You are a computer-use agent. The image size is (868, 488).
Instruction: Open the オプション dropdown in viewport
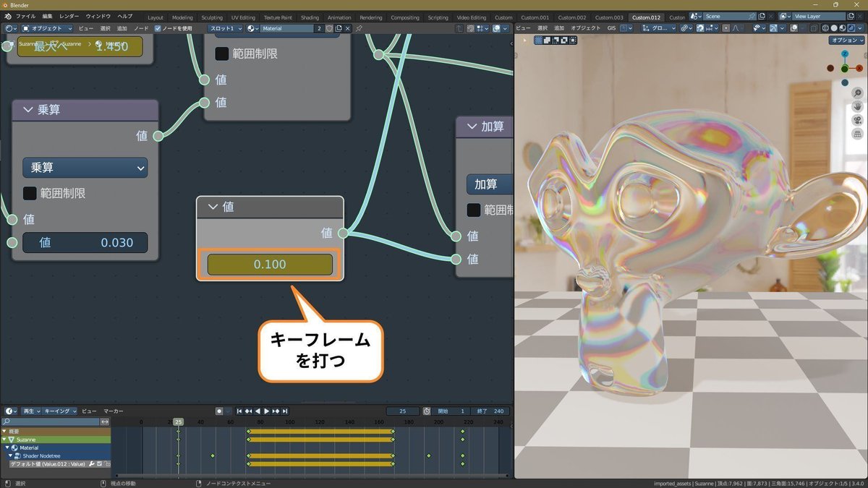pyautogui.click(x=847, y=40)
